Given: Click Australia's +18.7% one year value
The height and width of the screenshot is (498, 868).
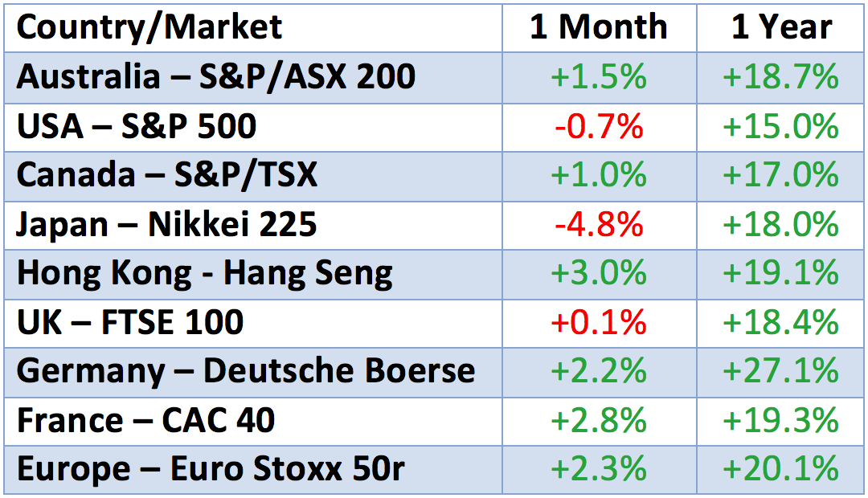Looking at the screenshot, I should click(780, 77).
